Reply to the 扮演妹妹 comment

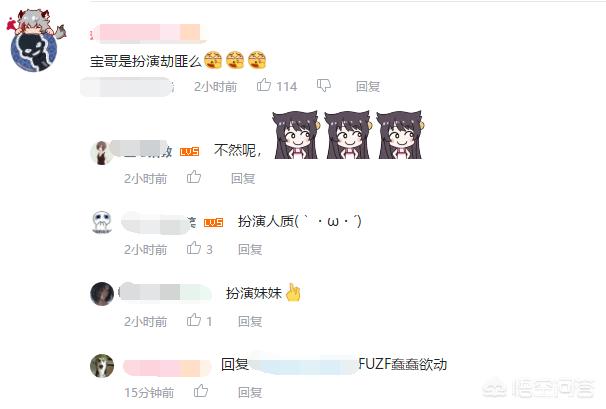click(x=250, y=321)
